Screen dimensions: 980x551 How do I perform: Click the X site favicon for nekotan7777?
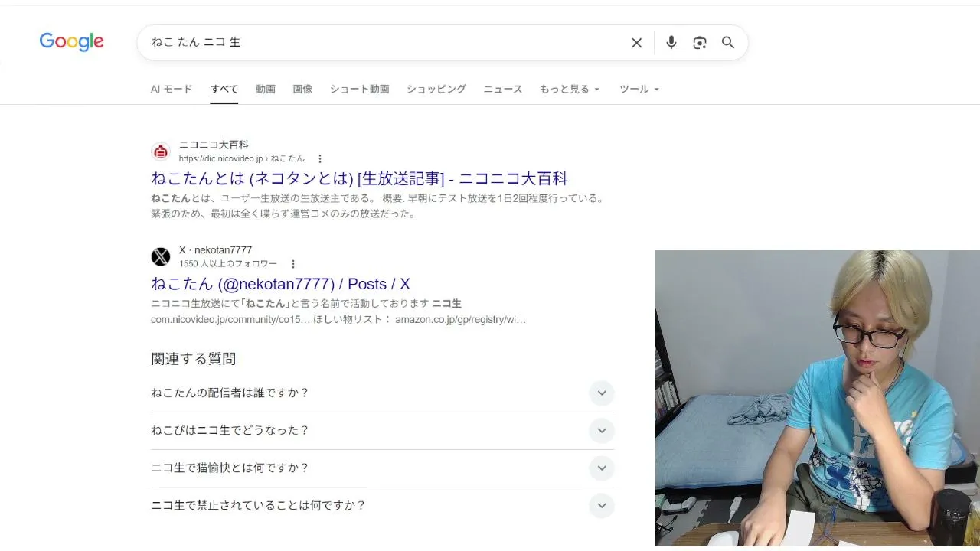pos(161,256)
